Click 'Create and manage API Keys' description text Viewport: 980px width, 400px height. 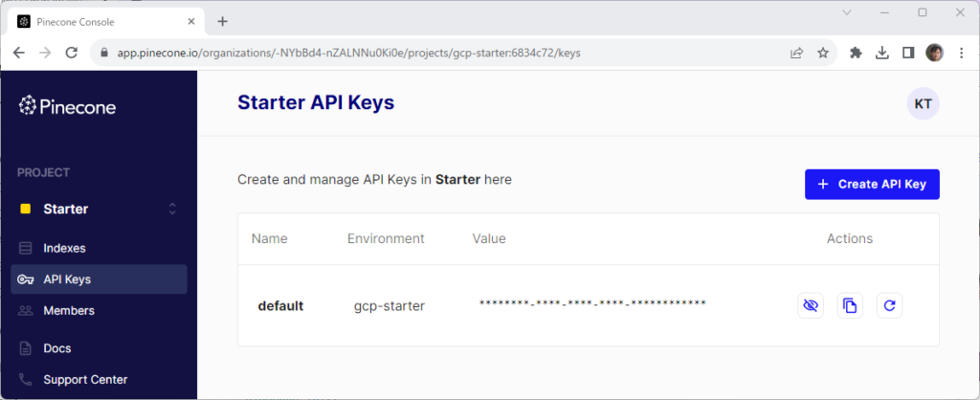[374, 180]
